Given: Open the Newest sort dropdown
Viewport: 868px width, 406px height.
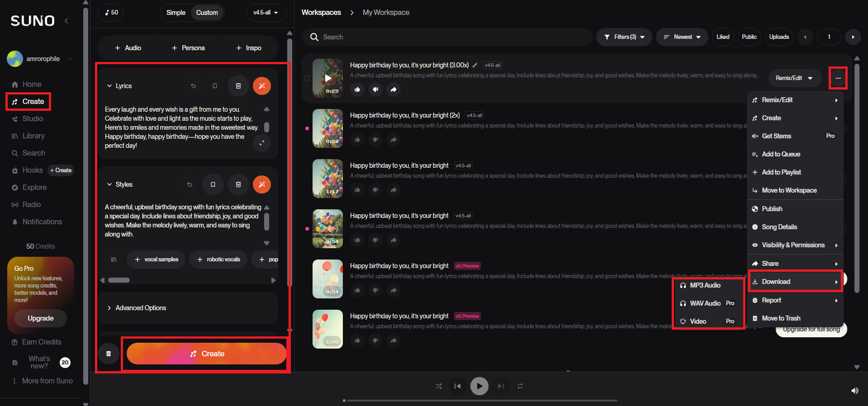Looking at the screenshot, I should (x=682, y=37).
